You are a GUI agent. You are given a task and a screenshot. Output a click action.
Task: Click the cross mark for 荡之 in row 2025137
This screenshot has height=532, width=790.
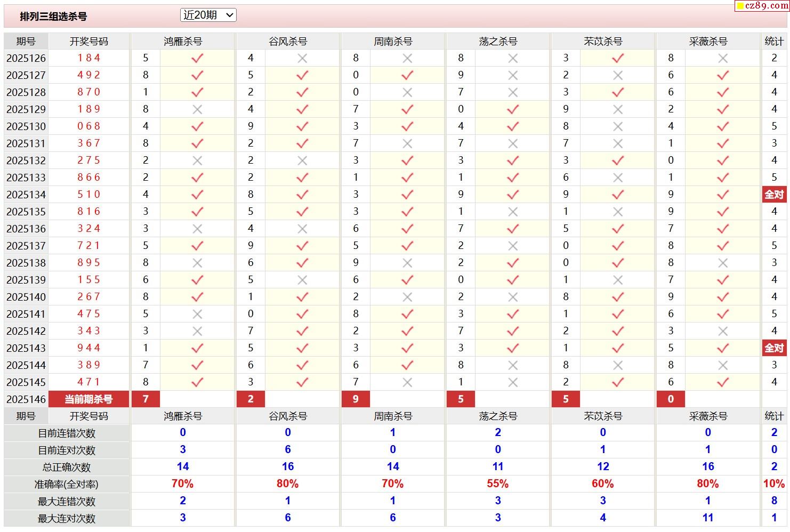(513, 246)
